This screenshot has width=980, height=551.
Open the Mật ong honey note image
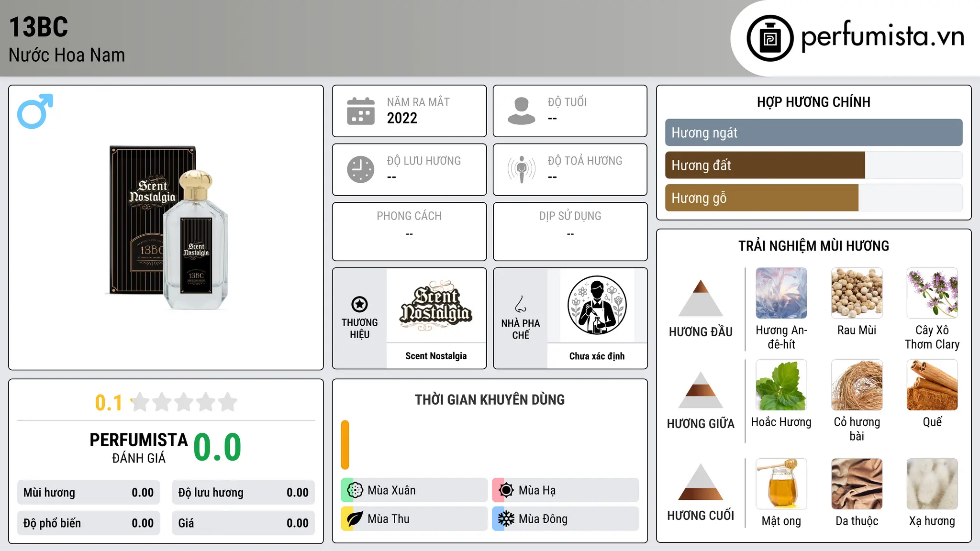point(781,484)
